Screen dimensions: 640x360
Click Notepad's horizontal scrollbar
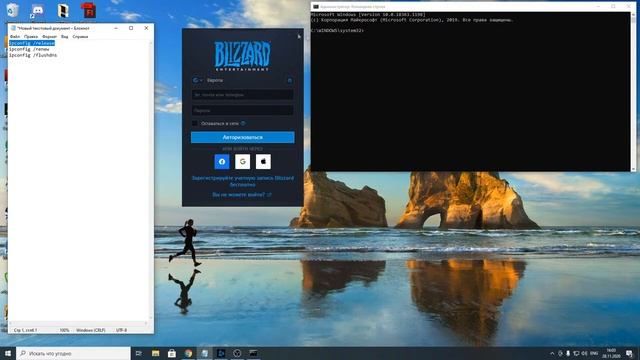pyautogui.click(x=78, y=323)
